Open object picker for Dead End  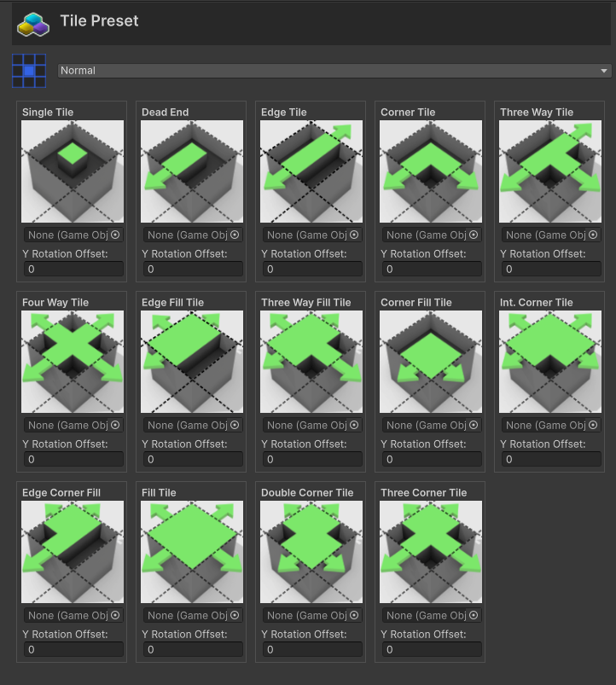tap(235, 235)
